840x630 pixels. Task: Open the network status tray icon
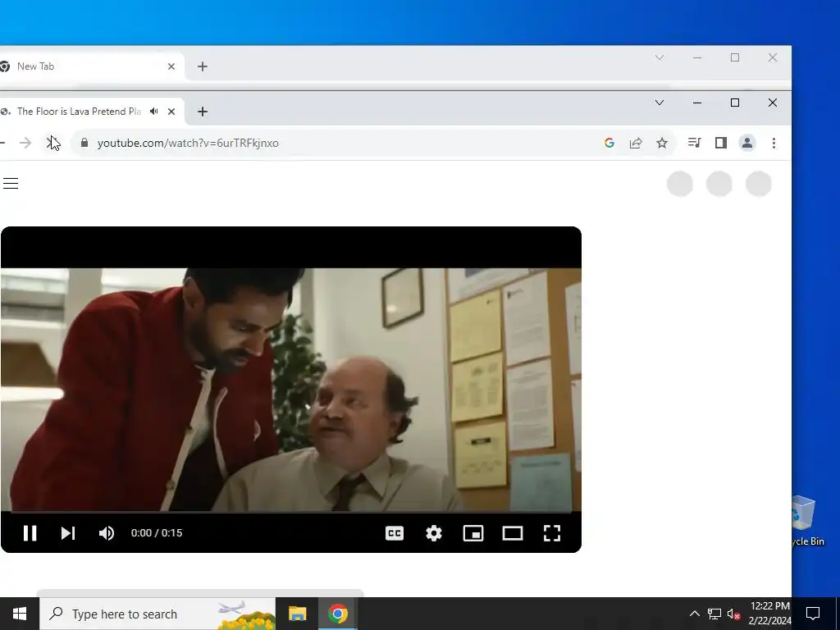[x=714, y=614]
